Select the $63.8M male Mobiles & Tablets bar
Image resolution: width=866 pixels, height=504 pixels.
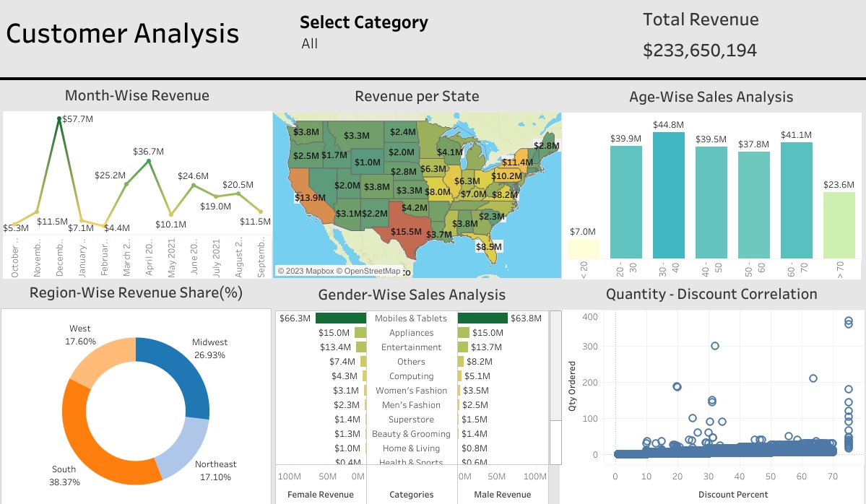point(482,318)
